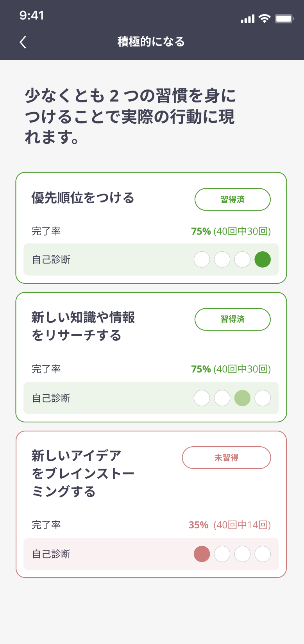Select last self-assessment circle in brainstorming card

pos(263,554)
